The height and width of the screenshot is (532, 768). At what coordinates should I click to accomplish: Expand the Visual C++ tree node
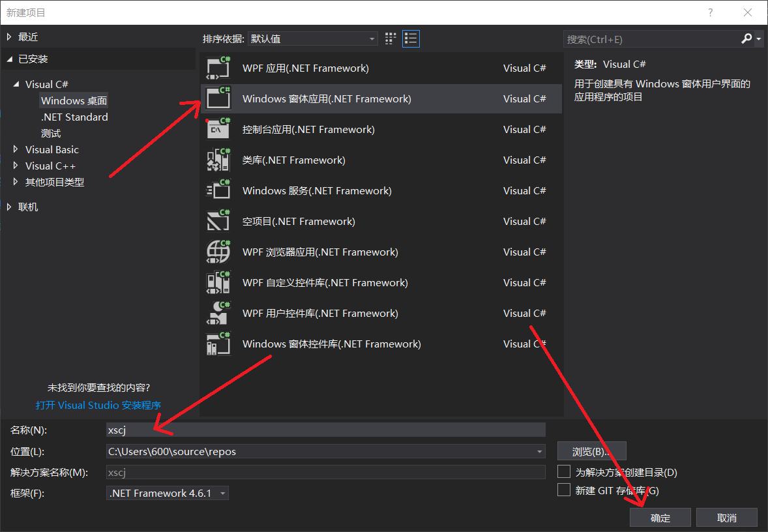coord(16,166)
